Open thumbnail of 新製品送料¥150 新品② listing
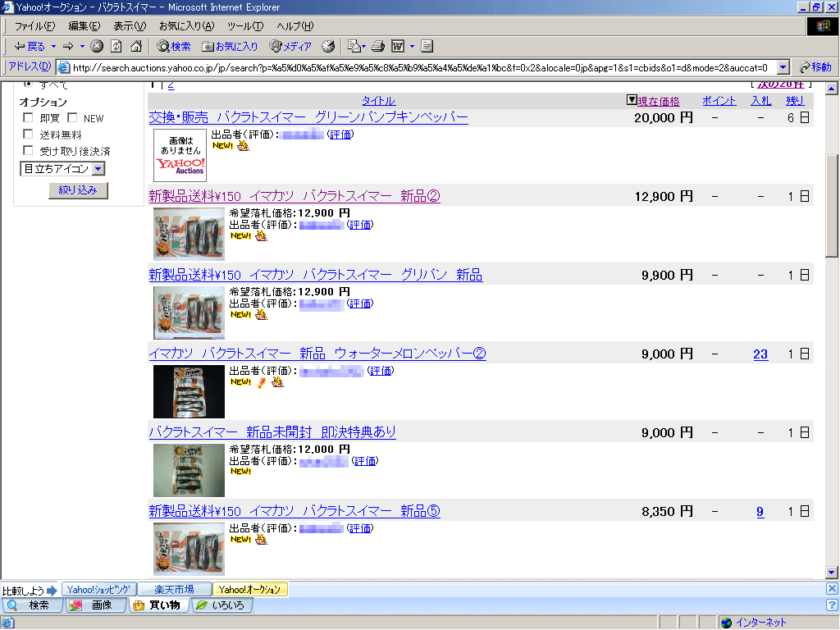 [x=189, y=234]
